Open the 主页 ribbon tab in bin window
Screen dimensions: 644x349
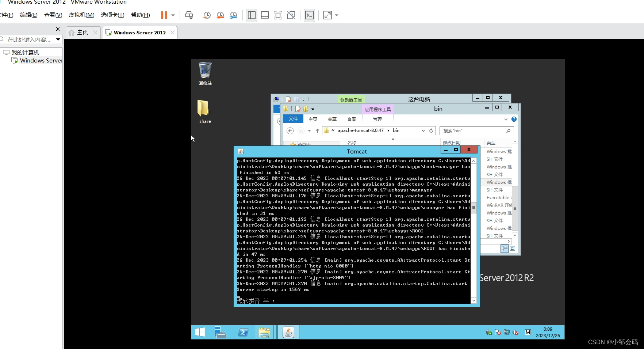313,119
